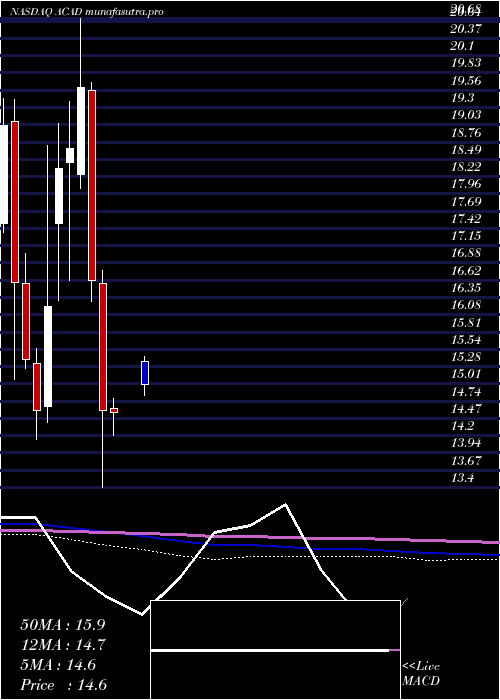The image size is (500, 700).
Task: Click the 14.74 price level label
Action: [467, 392]
